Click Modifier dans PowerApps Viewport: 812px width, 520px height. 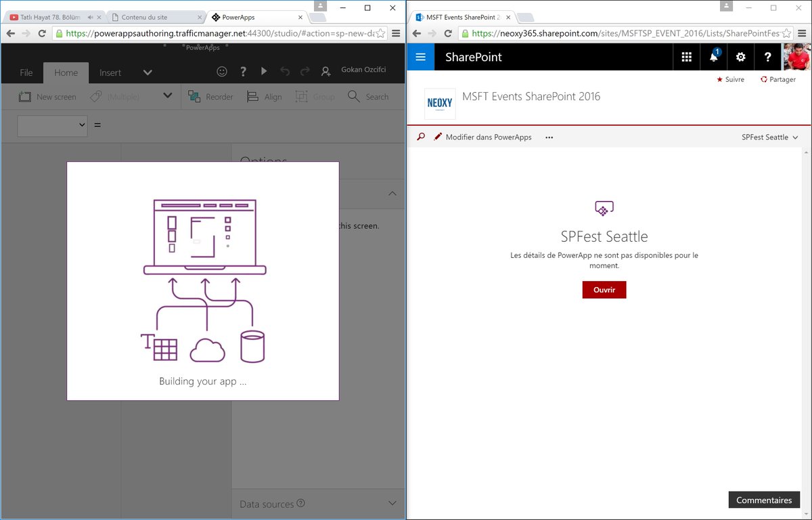tap(482, 137)
